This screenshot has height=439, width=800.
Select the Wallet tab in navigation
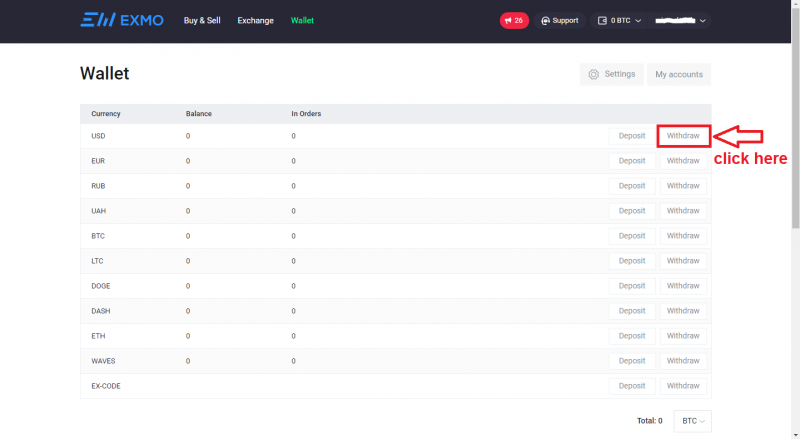302,20
